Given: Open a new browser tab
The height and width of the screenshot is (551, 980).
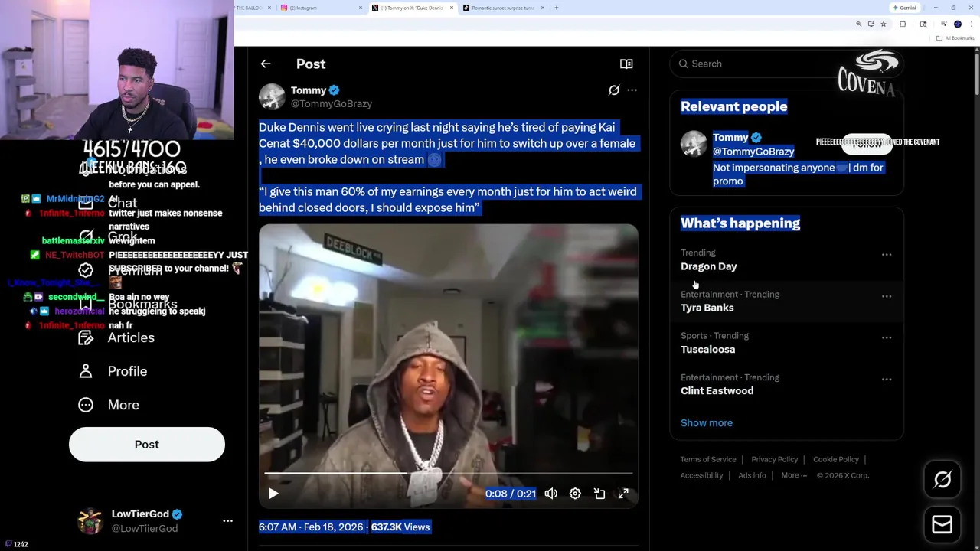Looking at the screenshot, I should click(557, 8).
